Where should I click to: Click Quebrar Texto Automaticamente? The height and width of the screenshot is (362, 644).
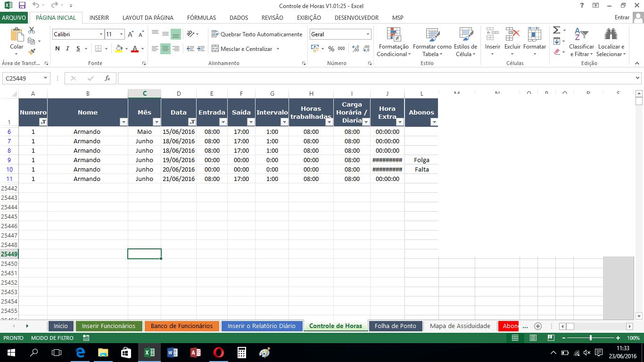(257, 34)
